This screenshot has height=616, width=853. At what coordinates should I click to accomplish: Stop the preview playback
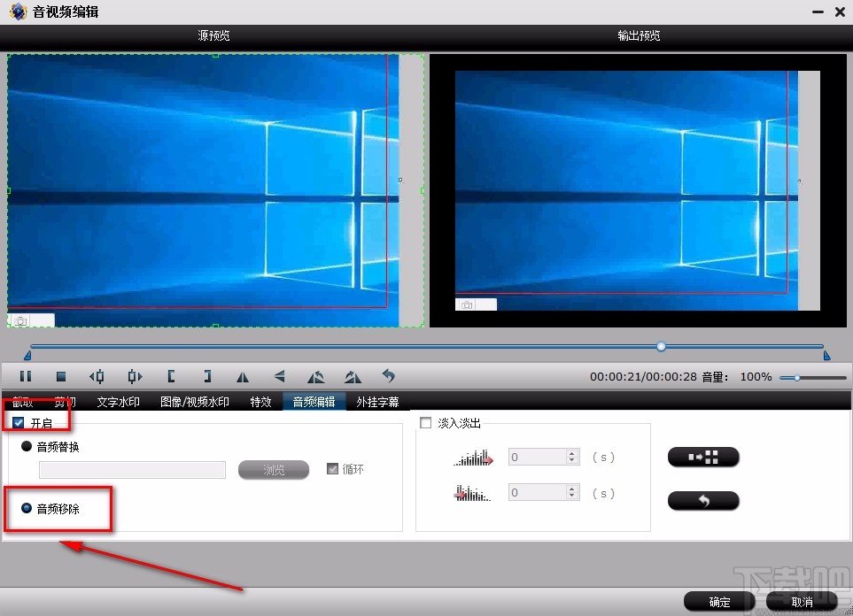(61, 376)
